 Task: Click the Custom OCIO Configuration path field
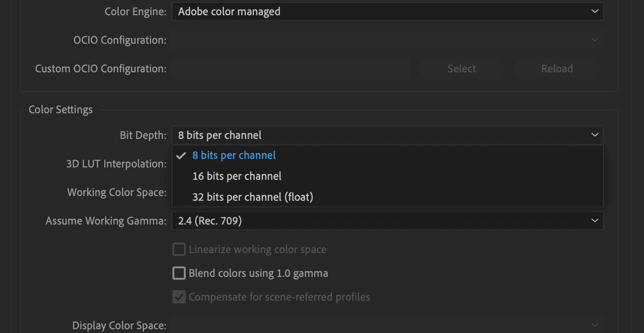pos(291,69)
